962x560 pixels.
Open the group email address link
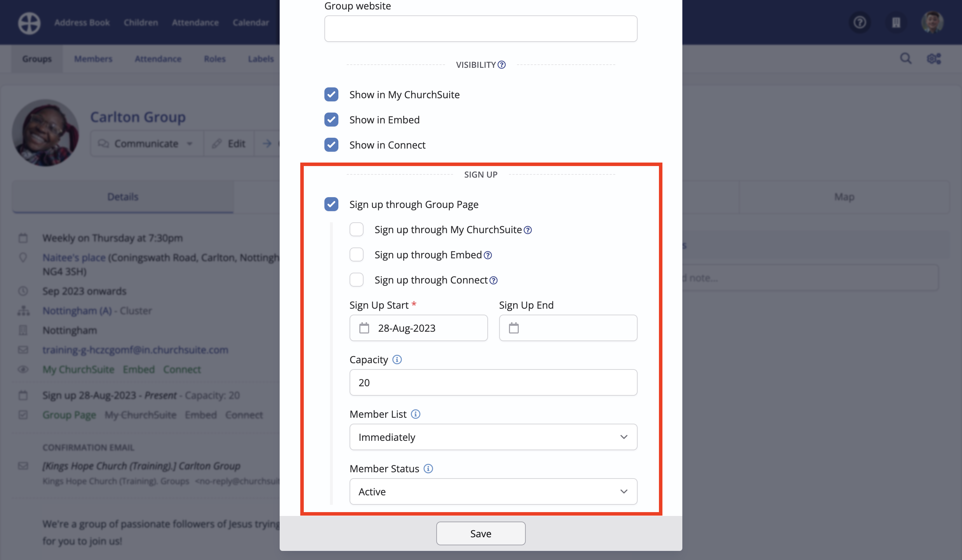(x=135, y=350)
